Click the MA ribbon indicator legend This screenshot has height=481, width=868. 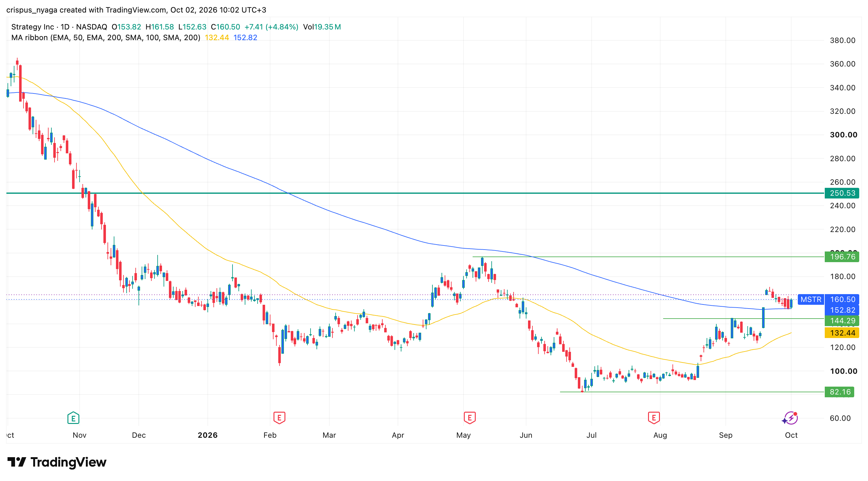click(106, 38)
